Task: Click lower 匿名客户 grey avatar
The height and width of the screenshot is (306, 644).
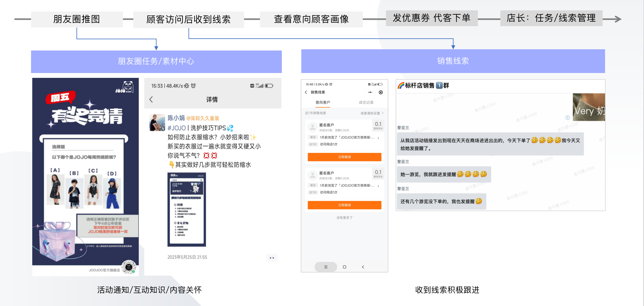Action: (313, 175)
